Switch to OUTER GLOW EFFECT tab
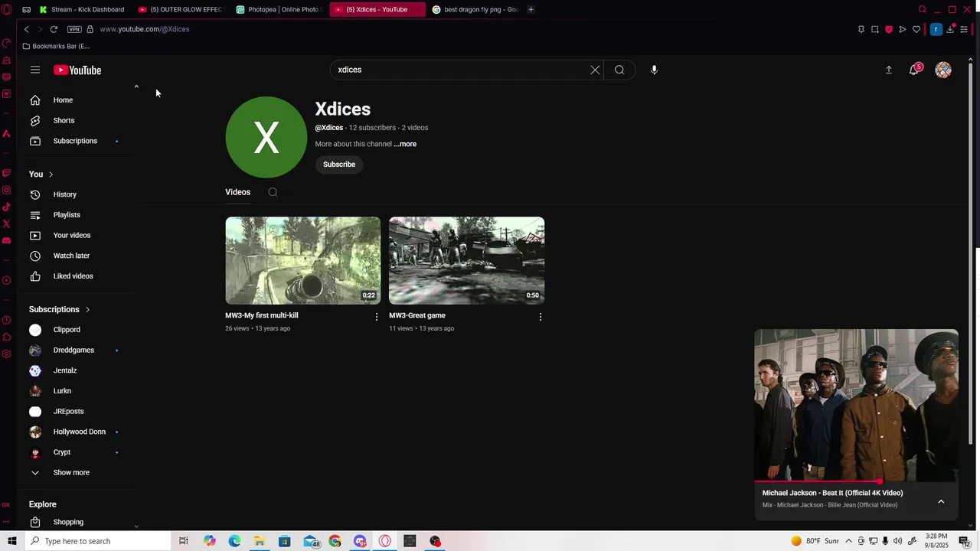This screenshot has height=551, width=980. [x=181, y=9]
